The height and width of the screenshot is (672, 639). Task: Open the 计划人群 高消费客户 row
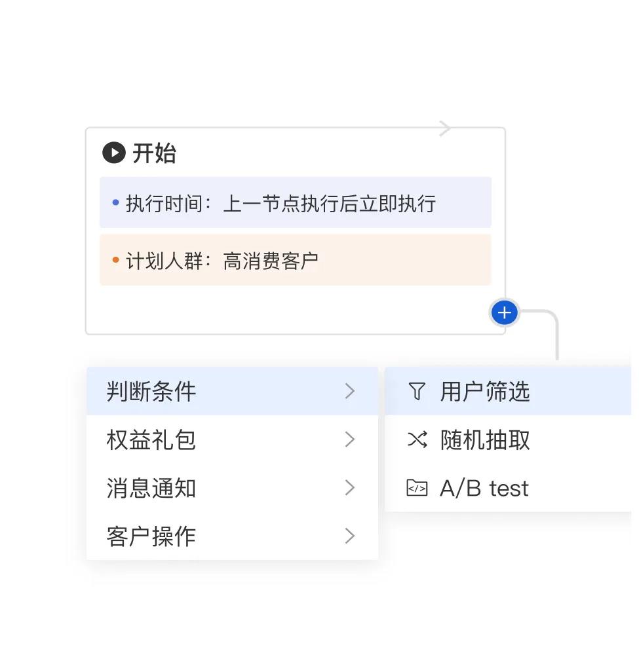pos(295,260)
